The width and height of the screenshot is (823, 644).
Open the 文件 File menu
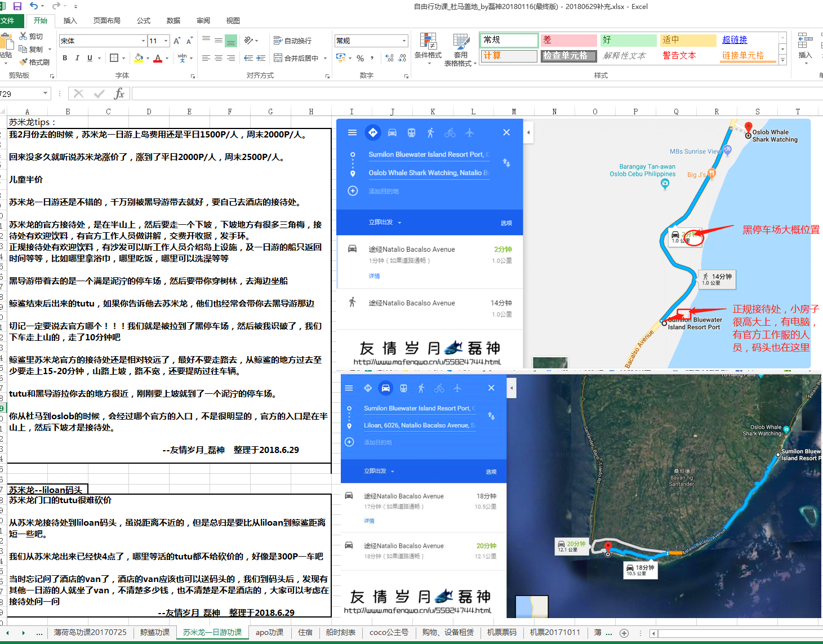8,21
